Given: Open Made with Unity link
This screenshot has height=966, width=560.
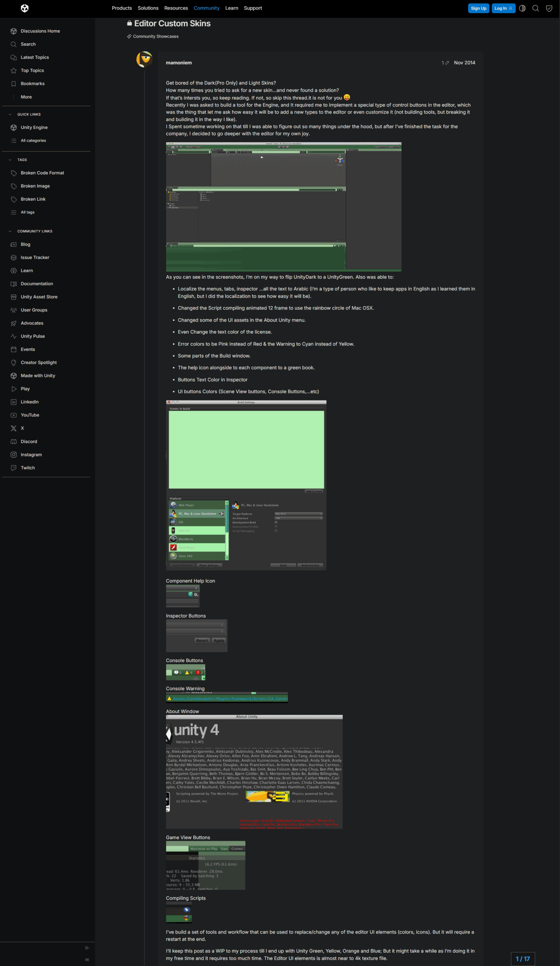Looking at the screenshot, I should pos(38,376).
